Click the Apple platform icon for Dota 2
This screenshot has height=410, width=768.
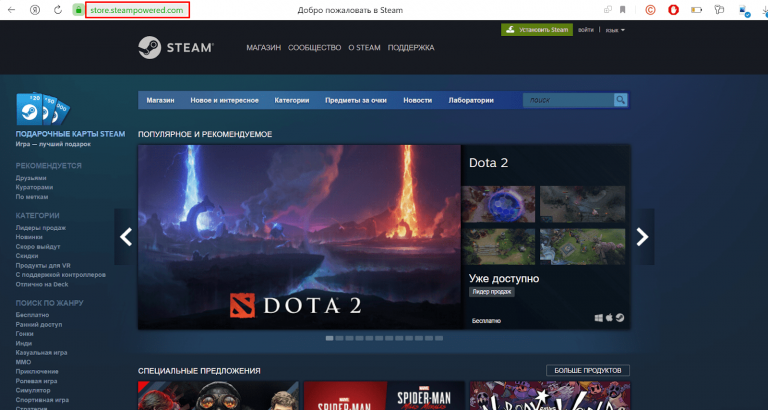[x=609, y=317]
